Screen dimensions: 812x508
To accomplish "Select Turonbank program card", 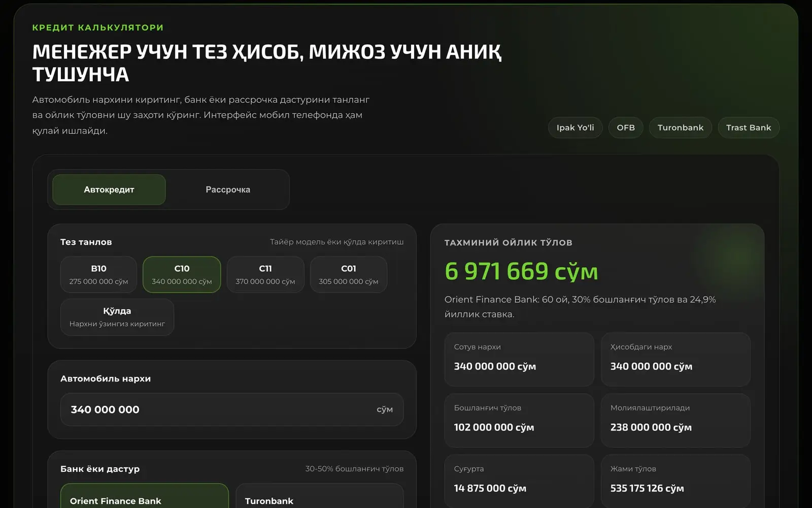I will click(320, 496).
